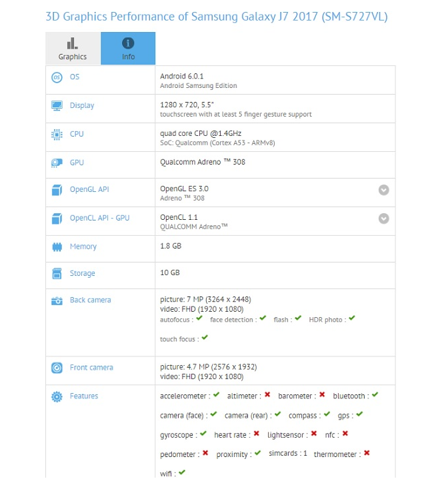Click the OpenCL API cube icon
The width and height of the screenshot is (448, 487).
coord(57,219)
